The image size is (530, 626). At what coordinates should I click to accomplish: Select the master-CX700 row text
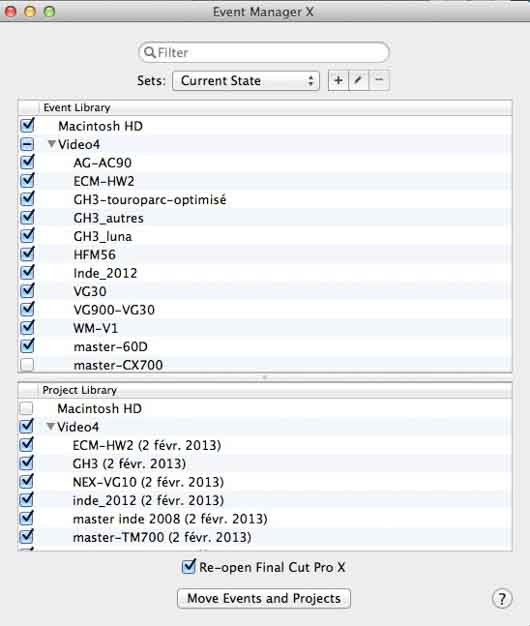click(x=118, y=365)
